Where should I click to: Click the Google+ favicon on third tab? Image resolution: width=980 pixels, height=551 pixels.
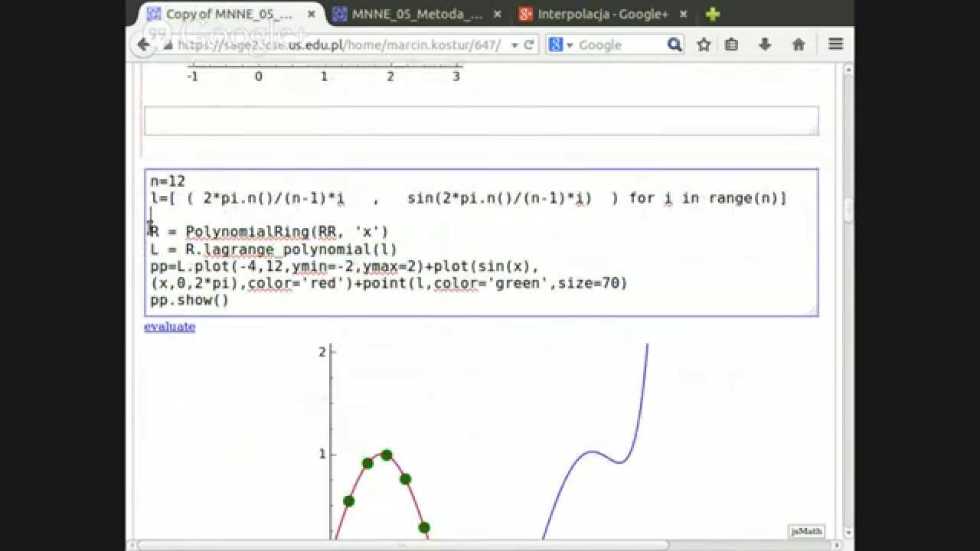click(525, 14)
